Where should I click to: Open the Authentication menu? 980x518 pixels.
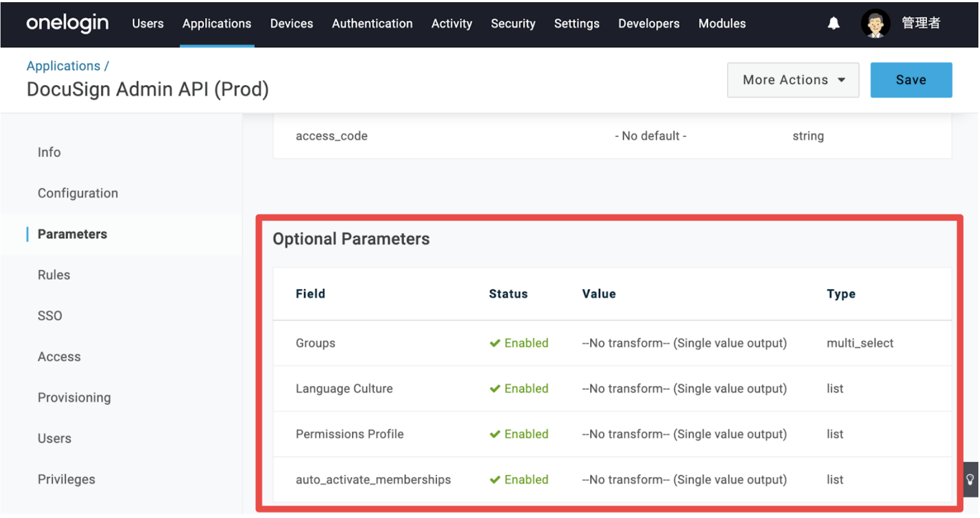coord(372,23)
